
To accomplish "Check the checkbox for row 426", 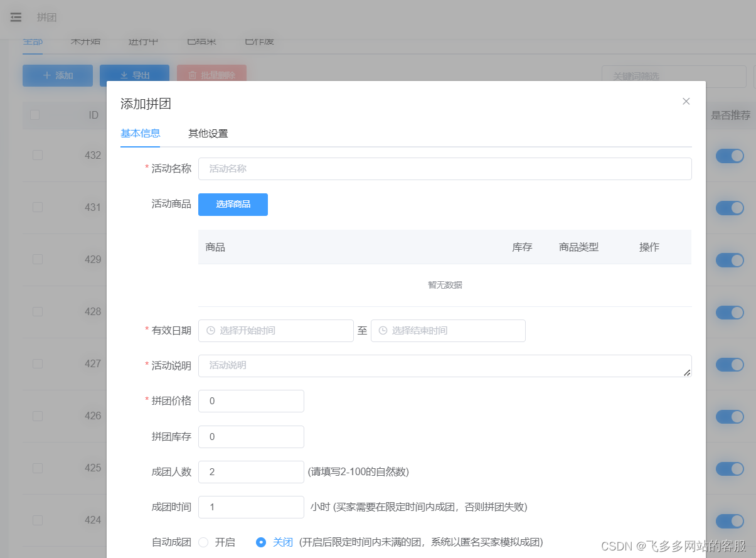I will [x=38, y=416].
